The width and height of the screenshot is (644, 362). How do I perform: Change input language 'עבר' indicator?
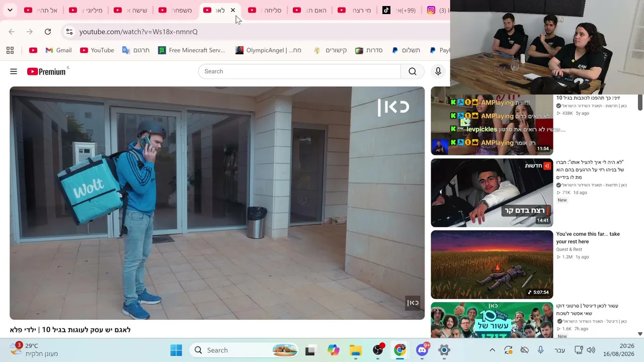[x=559, y=350]
